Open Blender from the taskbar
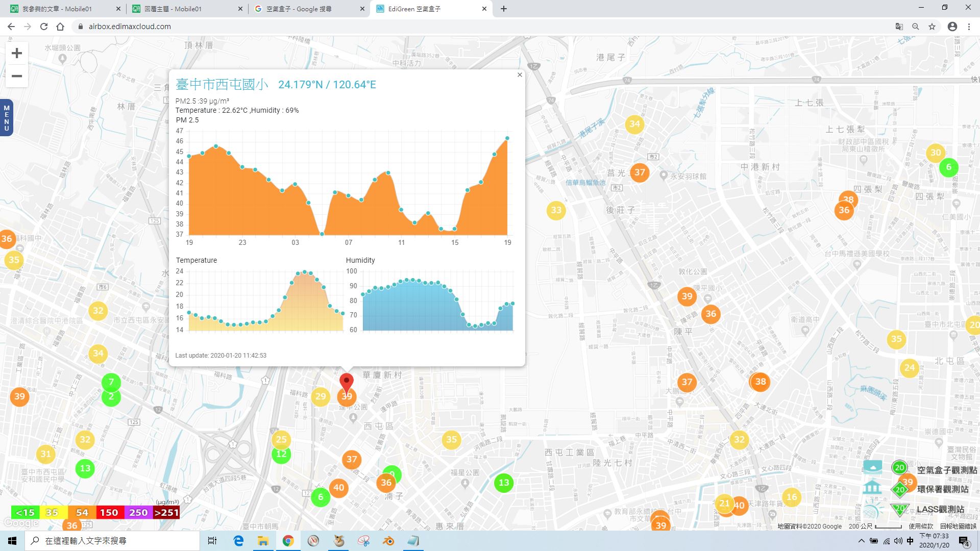Image resolution: width=980 pixels, height=551 pixels. [388, 541]
